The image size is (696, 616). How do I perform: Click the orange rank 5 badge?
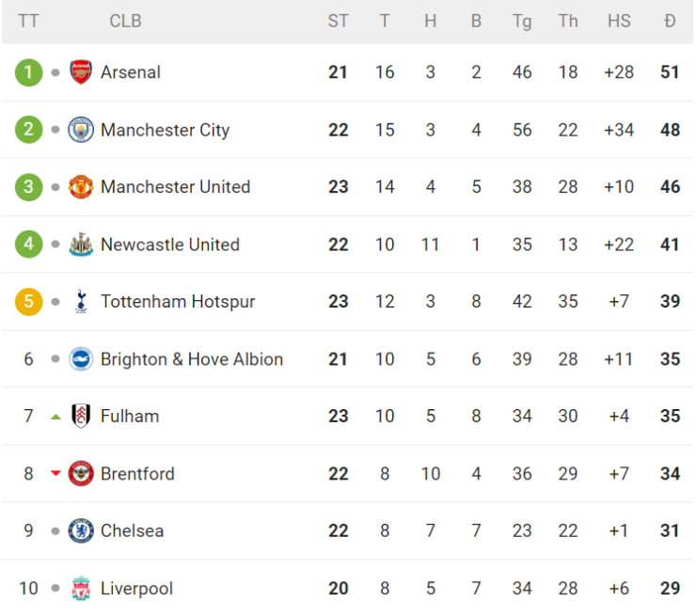[28, 302]
